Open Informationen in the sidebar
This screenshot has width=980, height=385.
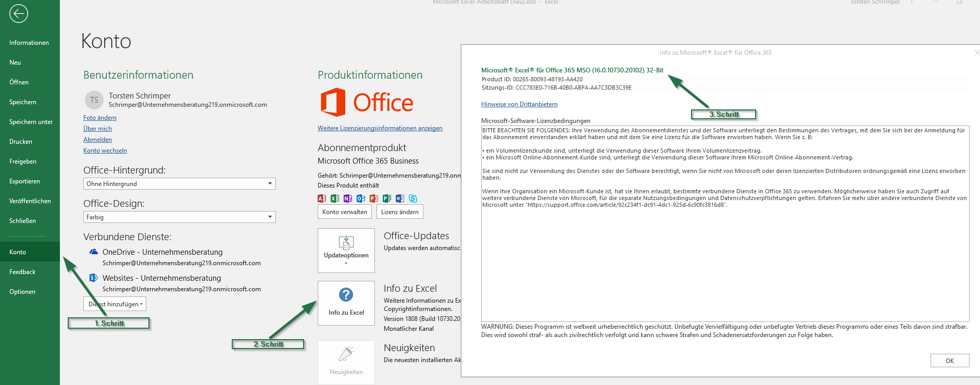30,43
